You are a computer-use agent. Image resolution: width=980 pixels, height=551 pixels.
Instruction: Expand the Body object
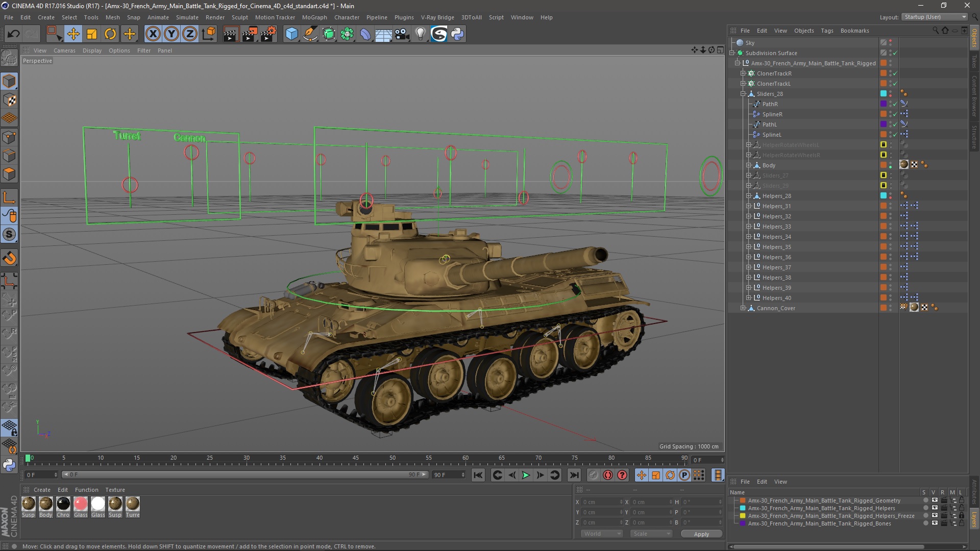point(749,165)
